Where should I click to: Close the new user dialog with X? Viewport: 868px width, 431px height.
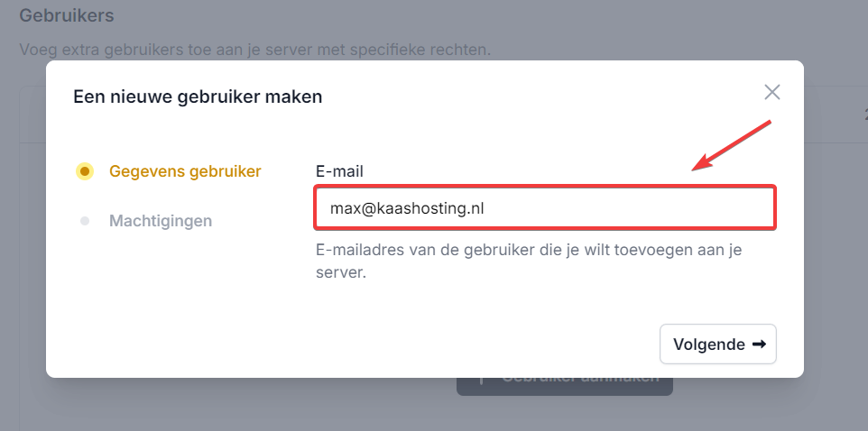771,92
